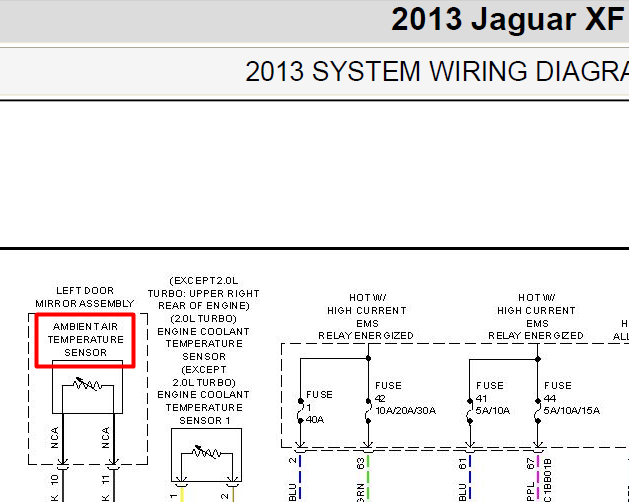Screen dimensions: 629x502
Task: Click "UPPER RIGHT REAR OF ENGINE" location note
Action: point(204,299)
